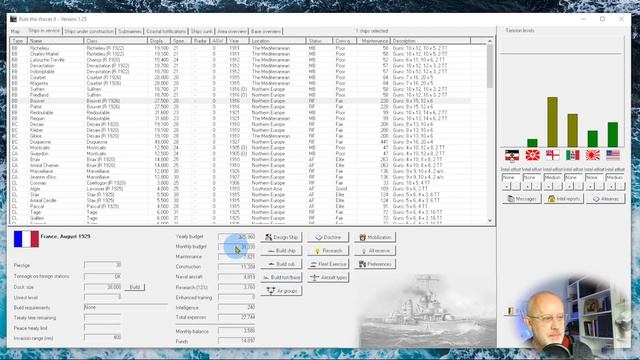640x360 pixels.
Task: Open the Doctrine settings
Action: [x=328, y=237]
